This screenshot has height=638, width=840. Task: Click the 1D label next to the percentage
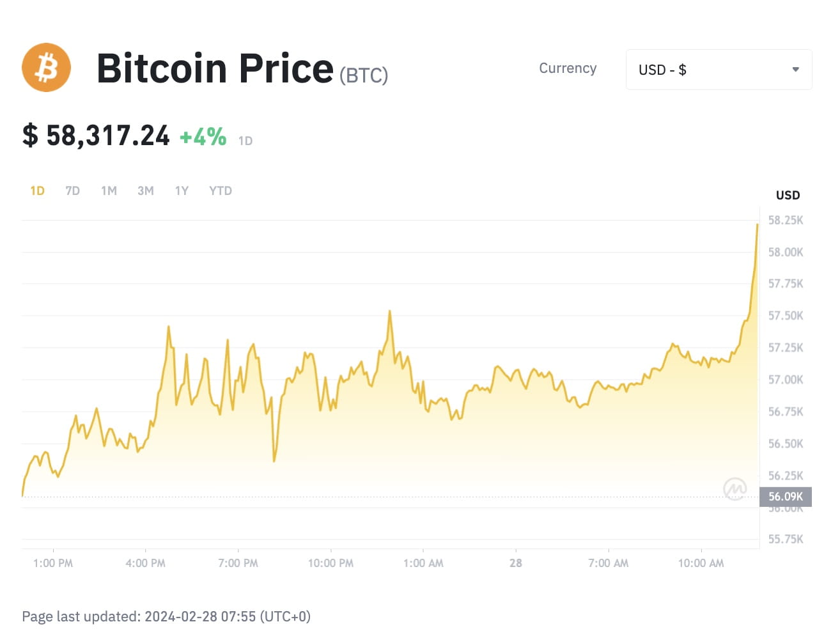(245, 141)
